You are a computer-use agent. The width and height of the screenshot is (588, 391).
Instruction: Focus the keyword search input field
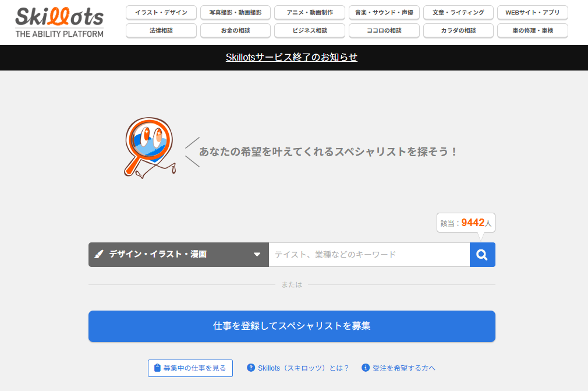(369, 255)
